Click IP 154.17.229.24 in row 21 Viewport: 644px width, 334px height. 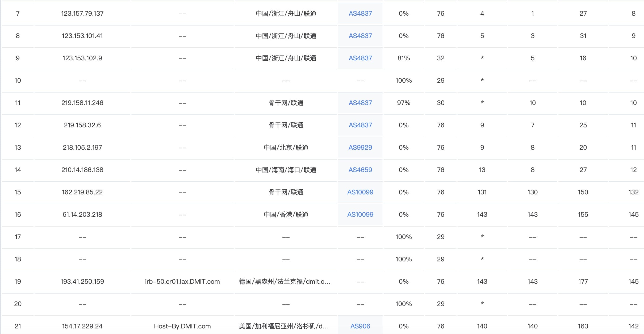(82, 326)
